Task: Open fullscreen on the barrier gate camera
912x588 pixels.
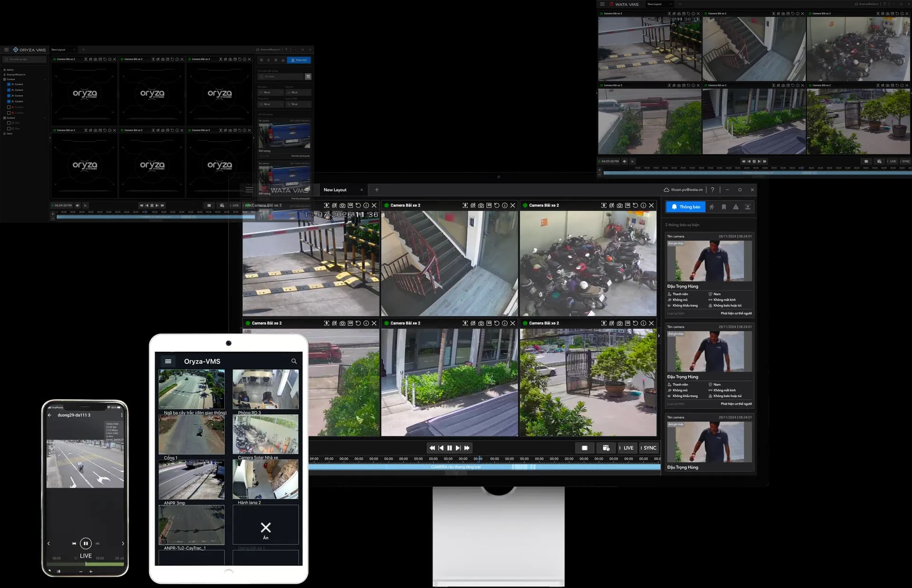Action: [326, 205]
